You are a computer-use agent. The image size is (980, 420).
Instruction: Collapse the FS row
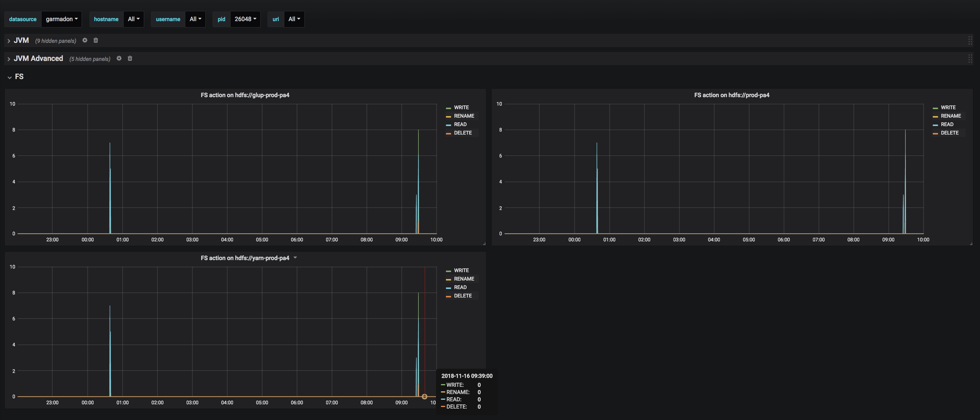click(19, 77)
